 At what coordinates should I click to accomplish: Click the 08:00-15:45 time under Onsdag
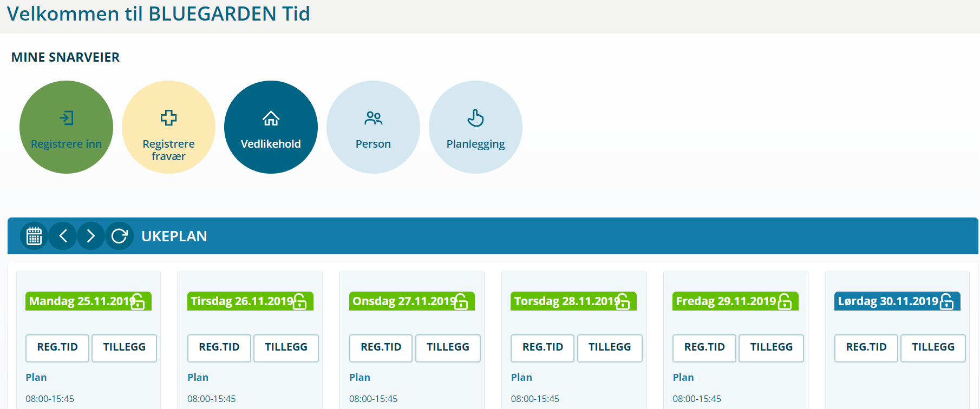click(374, 399)
